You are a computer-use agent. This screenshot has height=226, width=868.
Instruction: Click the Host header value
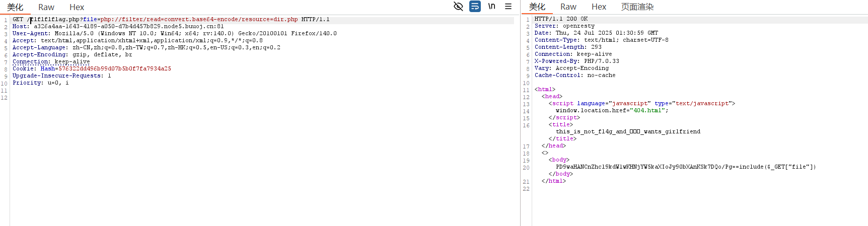point(129,27)
